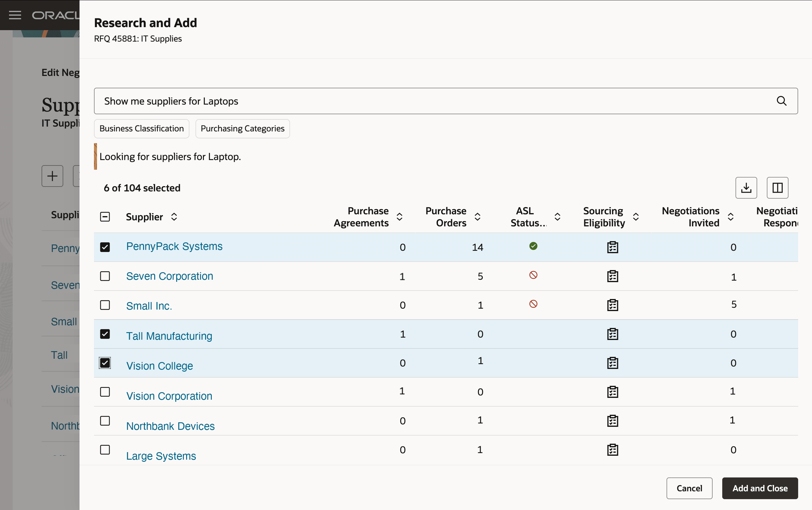Check the Seven Corporation checkbox

[x=105, y=276]
